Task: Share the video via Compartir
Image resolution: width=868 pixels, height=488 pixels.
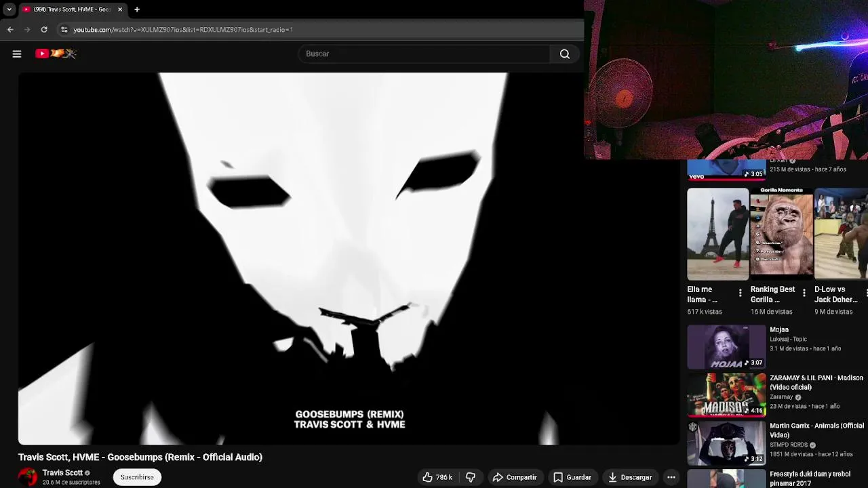Action: coord(514,477)
